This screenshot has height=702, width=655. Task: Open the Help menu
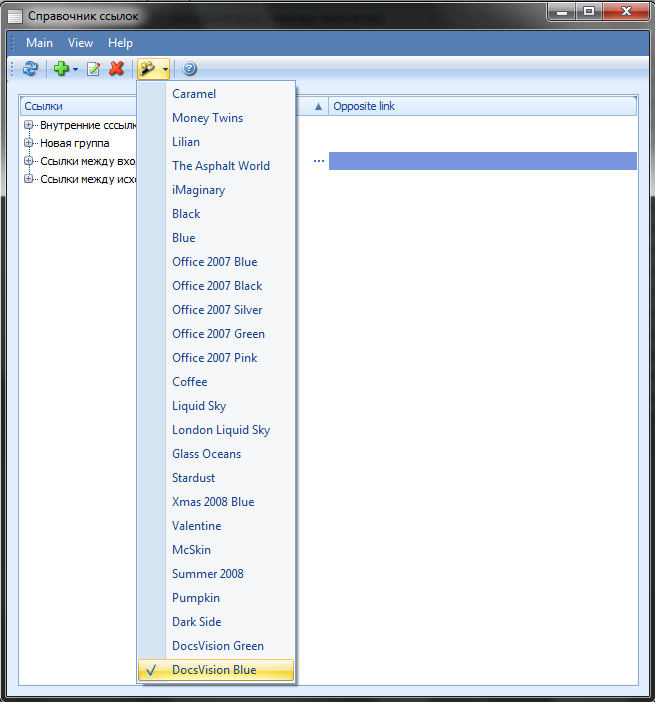[x=120, y=43]
